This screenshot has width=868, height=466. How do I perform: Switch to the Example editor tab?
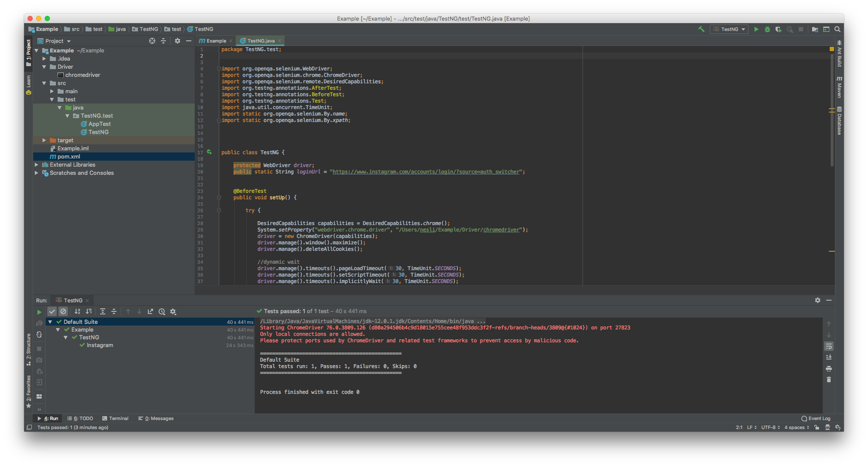215,40
